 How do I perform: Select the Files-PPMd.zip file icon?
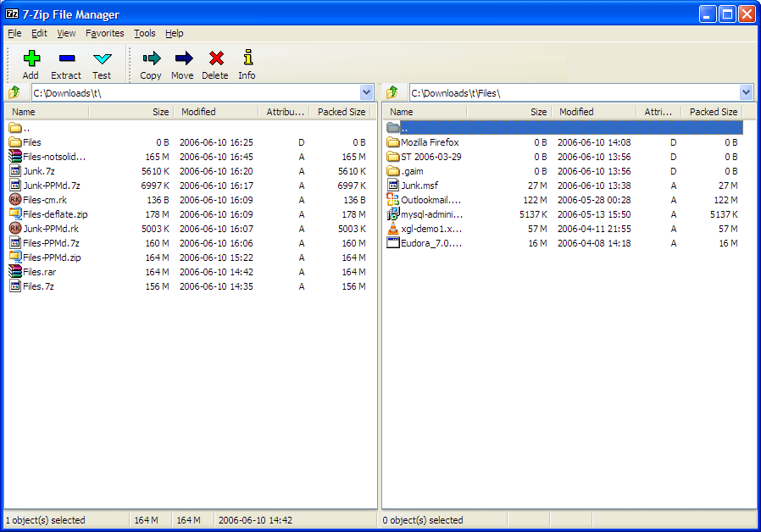coord(15,257)
